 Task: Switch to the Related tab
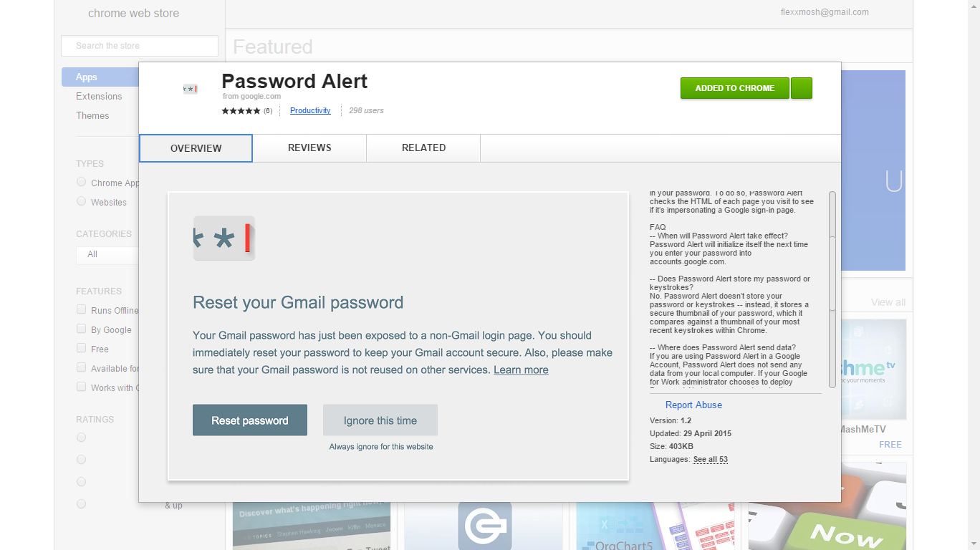tap(423, 148)
